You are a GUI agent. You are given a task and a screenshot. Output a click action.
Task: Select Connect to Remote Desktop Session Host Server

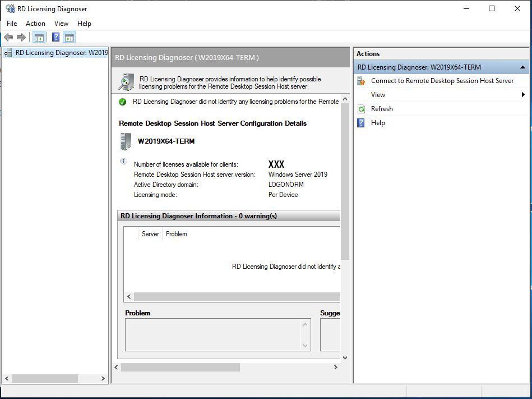442,81
